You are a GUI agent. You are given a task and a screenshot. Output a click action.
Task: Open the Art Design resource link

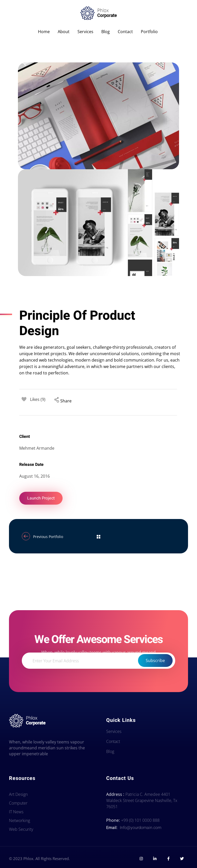tap(18, 794)
